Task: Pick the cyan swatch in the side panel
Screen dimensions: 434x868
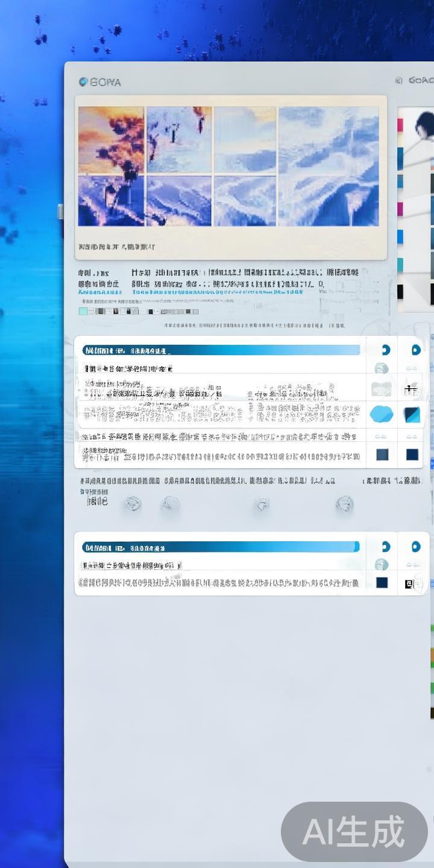Action: (x=400, y=265)
